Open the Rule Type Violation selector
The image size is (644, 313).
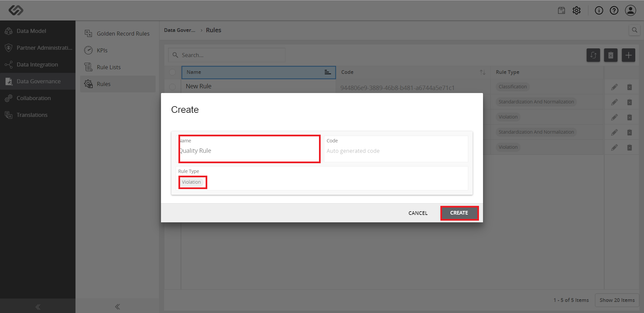point(192,182)
